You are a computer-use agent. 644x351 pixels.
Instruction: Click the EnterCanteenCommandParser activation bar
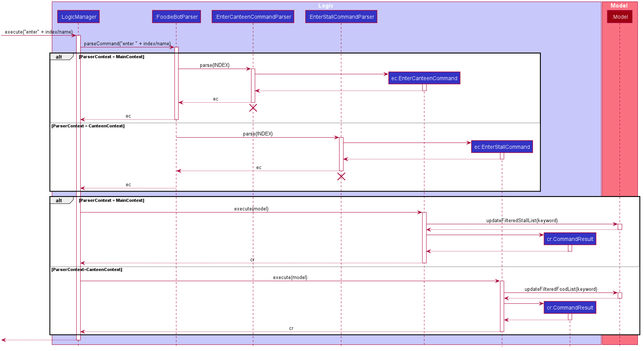[x=253, y=86]
